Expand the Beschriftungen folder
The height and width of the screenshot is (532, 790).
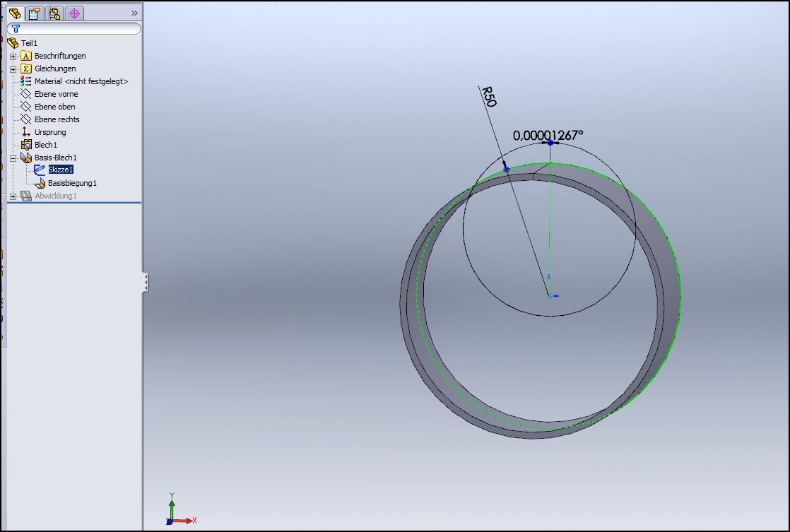click(13, 57)
